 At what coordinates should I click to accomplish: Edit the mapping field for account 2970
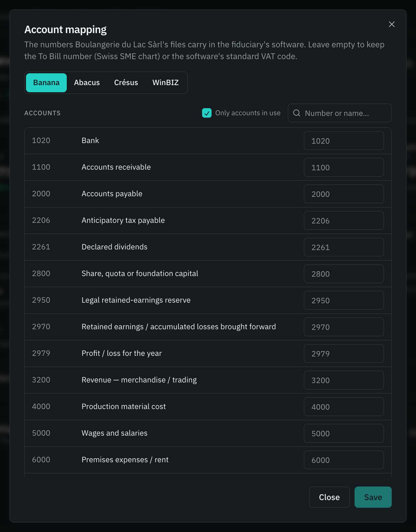pyautogui.click(x=344, y=327)
